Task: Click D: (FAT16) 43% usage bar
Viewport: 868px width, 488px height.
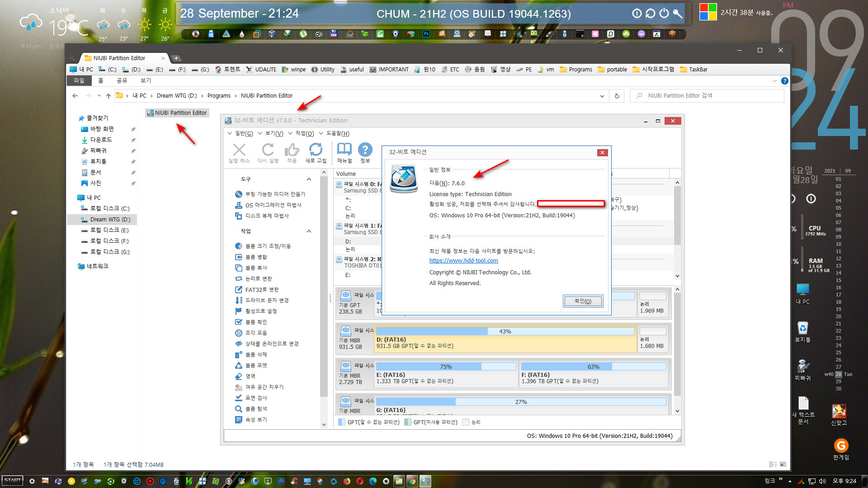Action: pyautogui.click(x=505, y=332)
